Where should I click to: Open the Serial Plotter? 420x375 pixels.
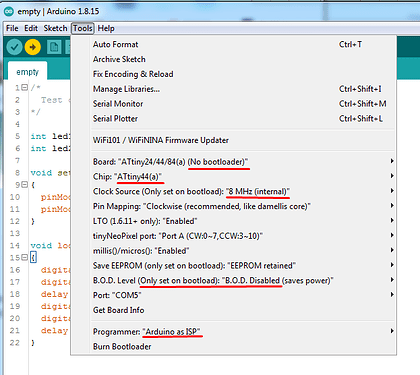tap(233, 119)
